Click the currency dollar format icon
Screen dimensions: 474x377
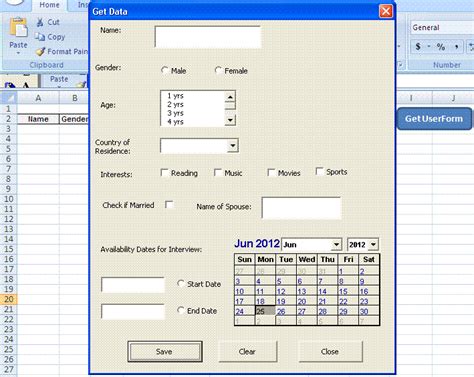pyautogui.click(x=418, y=47)
